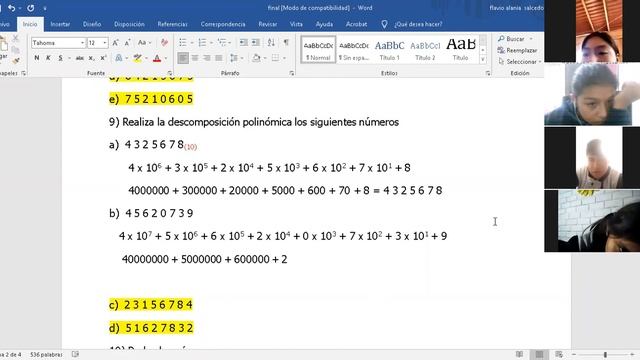Increase paragraph indent icon
Image resolution: width=640 pixels, height=360 pixels.
[x=256, y=42]
